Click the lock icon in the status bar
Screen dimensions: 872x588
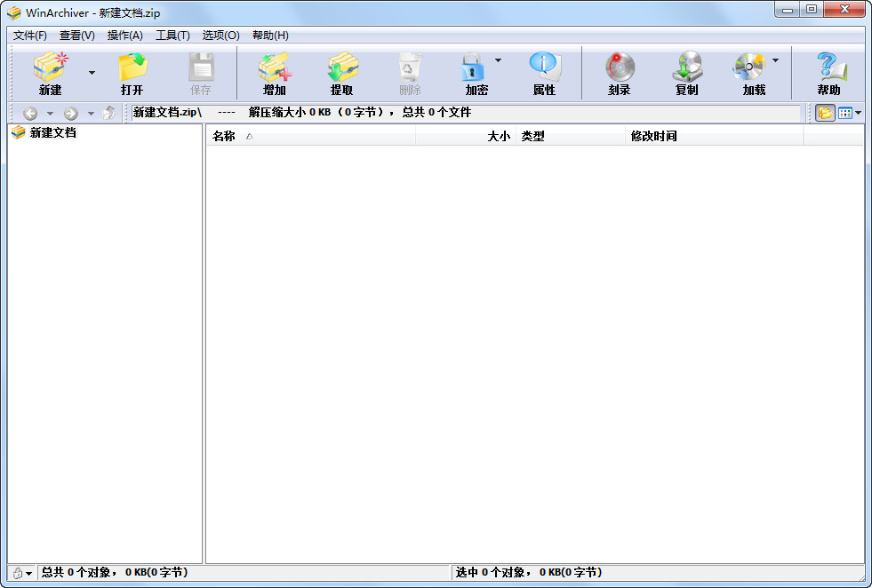(x=18, y=573)
